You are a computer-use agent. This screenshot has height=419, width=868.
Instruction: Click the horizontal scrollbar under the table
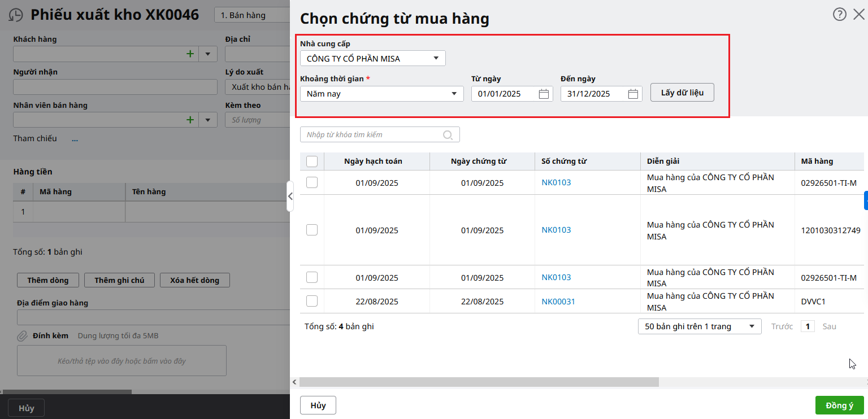tap(479, 382)
